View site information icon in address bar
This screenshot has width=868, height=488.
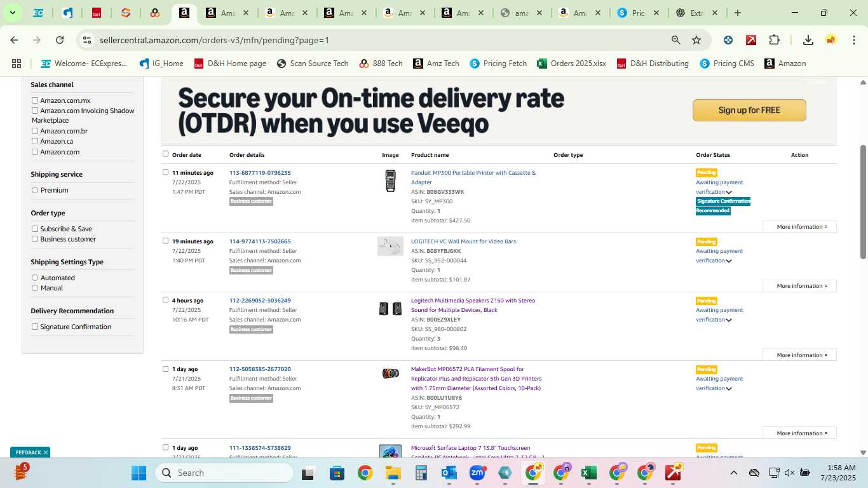[x=87, y=40]
